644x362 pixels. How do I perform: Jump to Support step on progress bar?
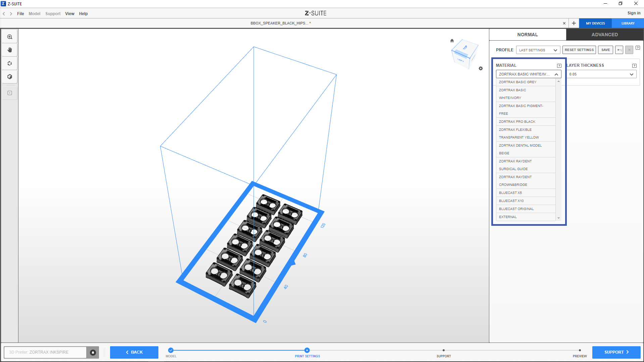[x=444, y=351]
